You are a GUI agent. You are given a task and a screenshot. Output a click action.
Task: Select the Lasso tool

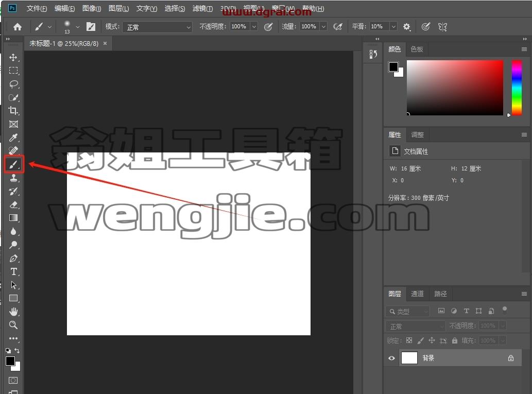13,84
